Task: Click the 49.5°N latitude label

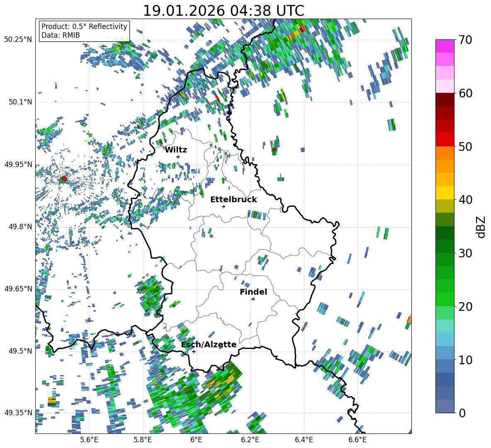Action: click(20, 351)
